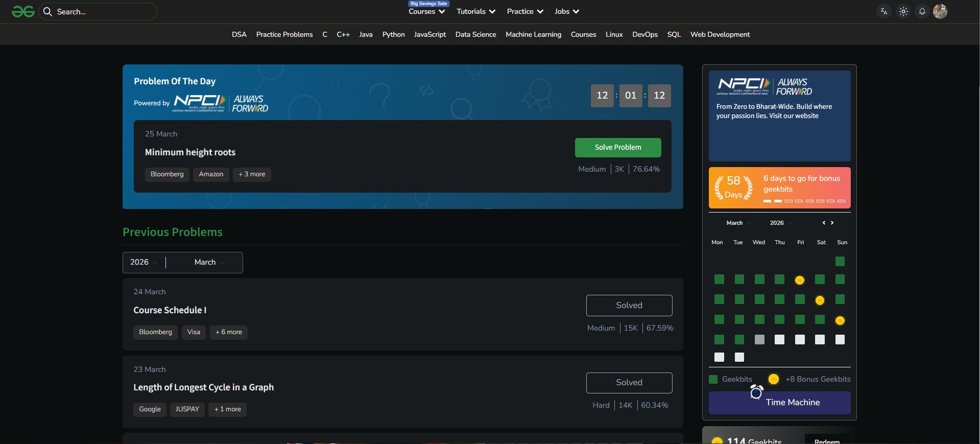Toggle the light/dark theme sun icon

click(x=903, y=11)
